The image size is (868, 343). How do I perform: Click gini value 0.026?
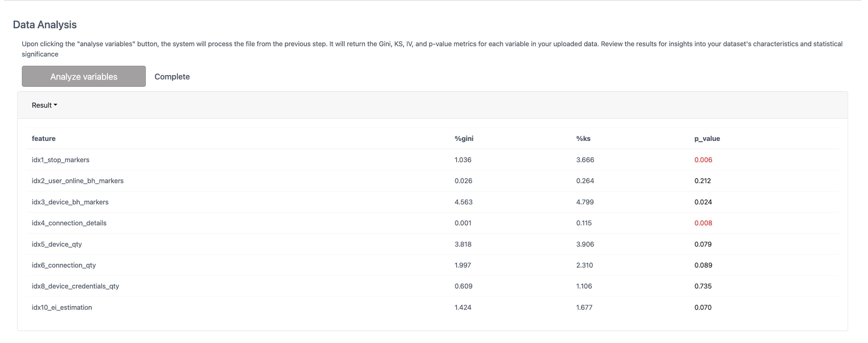[463, 181]
